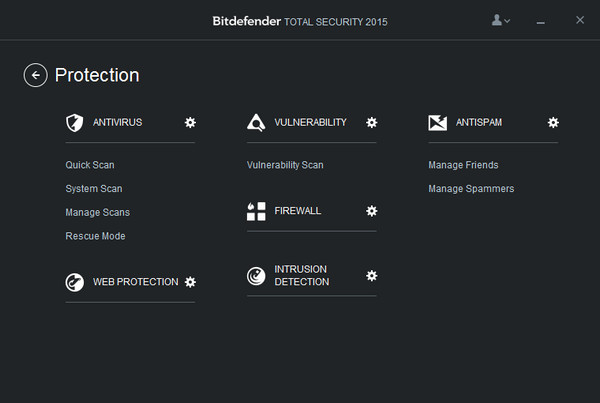600x403 pixels.
Task: Go back using the arrow button
Action: pos(35,75)
